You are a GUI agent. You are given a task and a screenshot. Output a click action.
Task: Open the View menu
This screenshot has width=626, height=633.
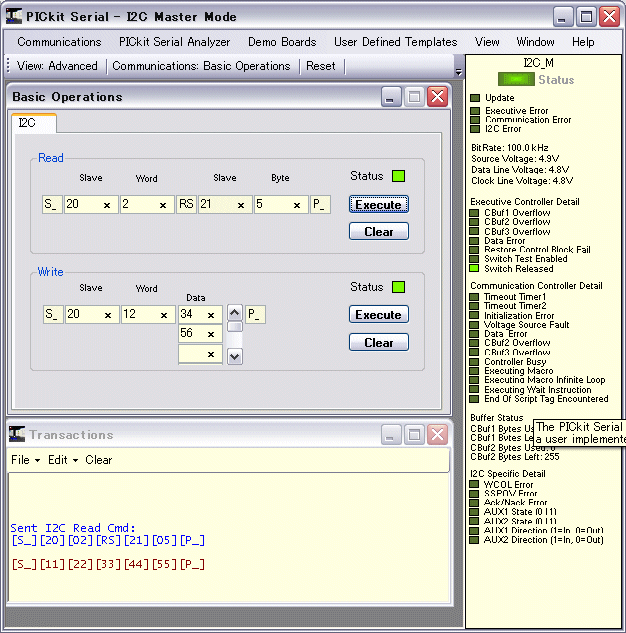point(487,42)
